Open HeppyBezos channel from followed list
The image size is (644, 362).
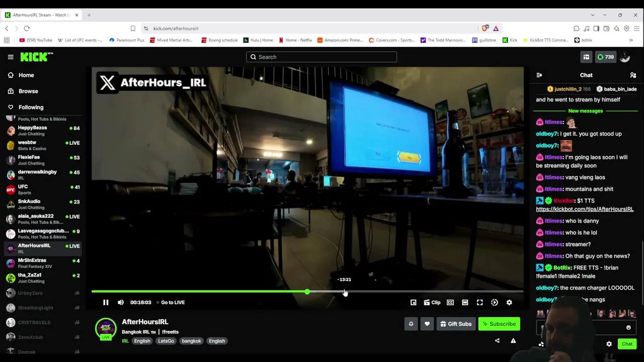(x=42, y=130)
